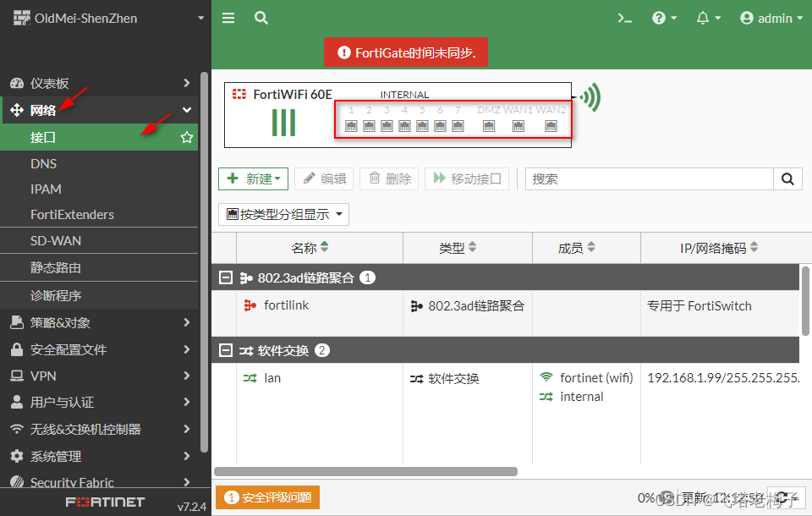Collapse the 网络 menu section
The image size is (812, 516).
click(x=100, y=110)
